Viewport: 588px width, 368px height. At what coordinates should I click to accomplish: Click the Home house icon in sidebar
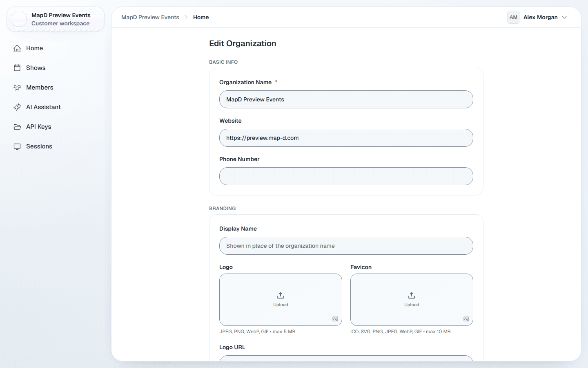(x=17, y=48)
